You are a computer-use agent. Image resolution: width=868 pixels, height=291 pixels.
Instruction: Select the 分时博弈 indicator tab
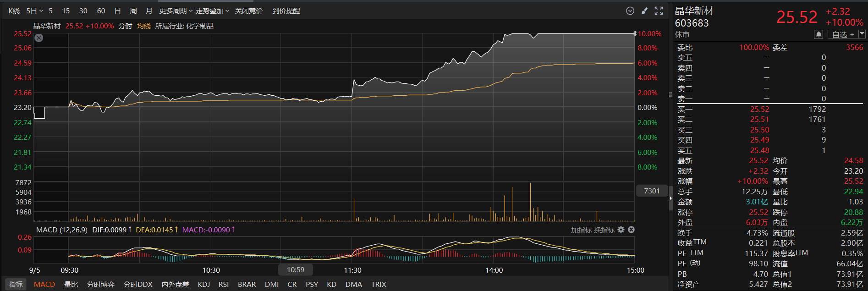101,285
